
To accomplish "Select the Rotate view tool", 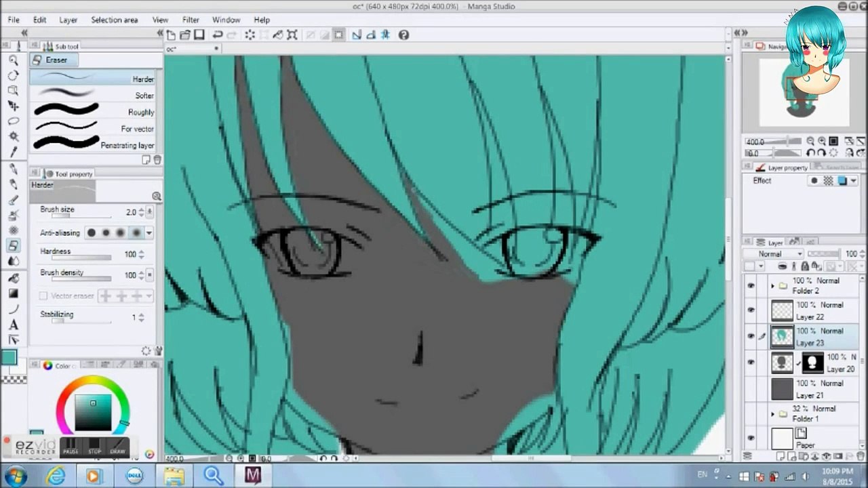I will click(x=13, y=75).
